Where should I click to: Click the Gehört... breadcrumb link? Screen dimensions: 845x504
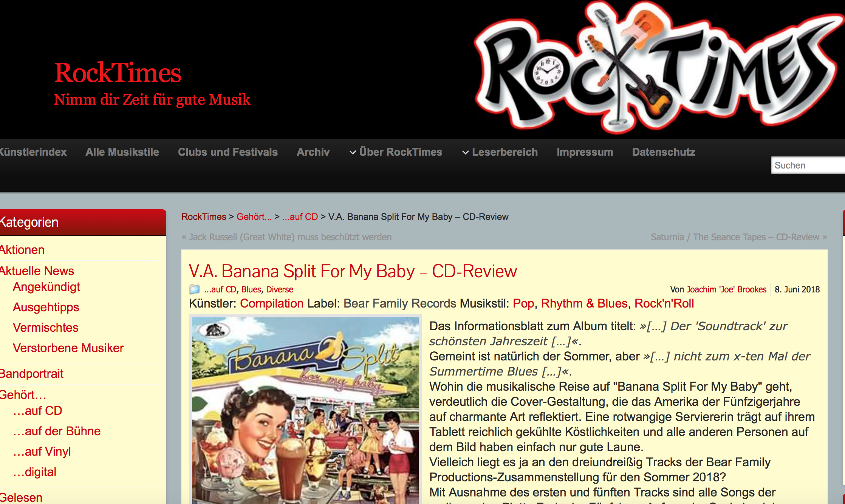coord(254,217)
